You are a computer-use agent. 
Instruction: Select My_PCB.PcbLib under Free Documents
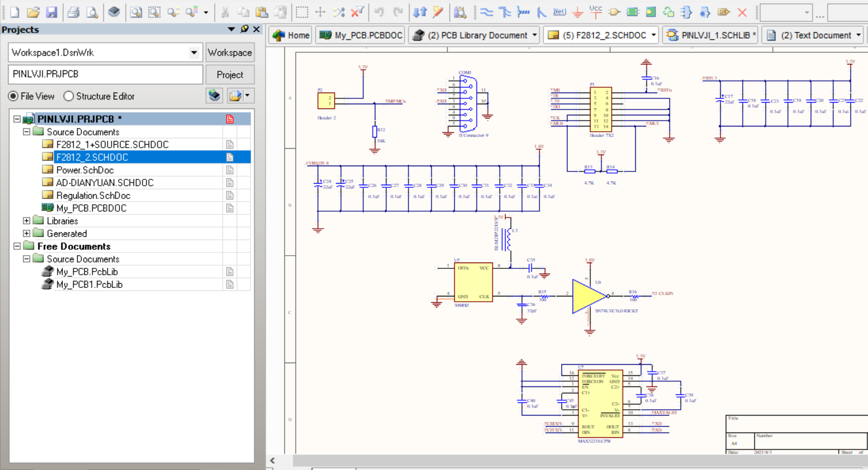click(x=87, y=272)
